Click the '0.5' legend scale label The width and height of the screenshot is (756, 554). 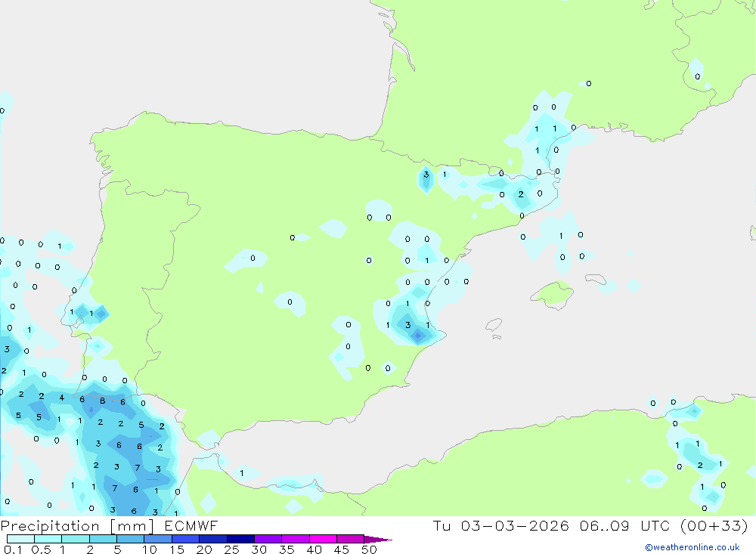[x=41, y=549]
